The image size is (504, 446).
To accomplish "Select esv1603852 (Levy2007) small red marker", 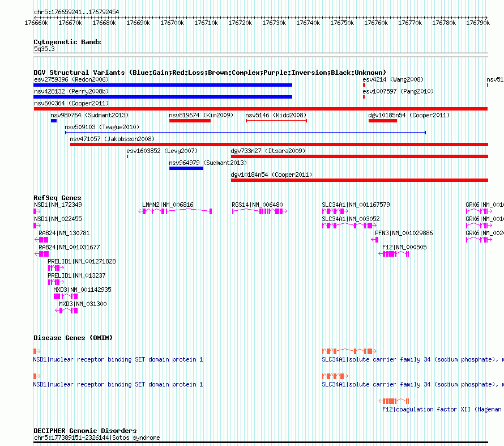I will coord(127,156).
